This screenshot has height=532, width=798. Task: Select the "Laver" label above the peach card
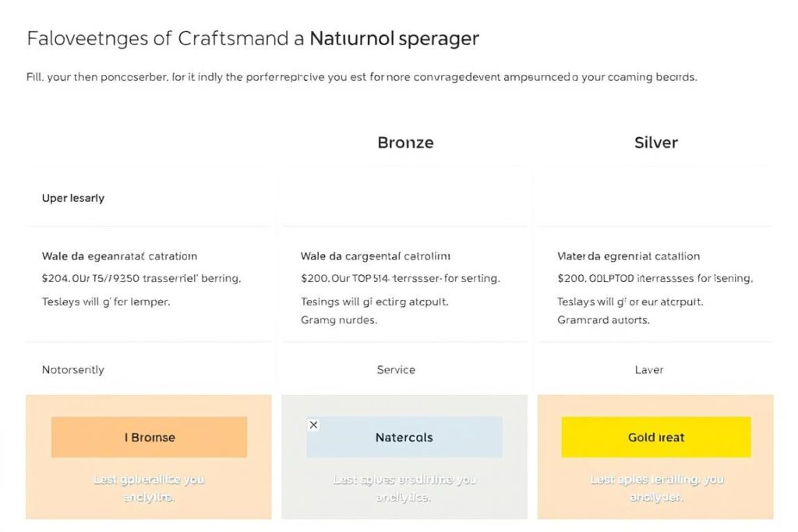(x=649, y=369)
